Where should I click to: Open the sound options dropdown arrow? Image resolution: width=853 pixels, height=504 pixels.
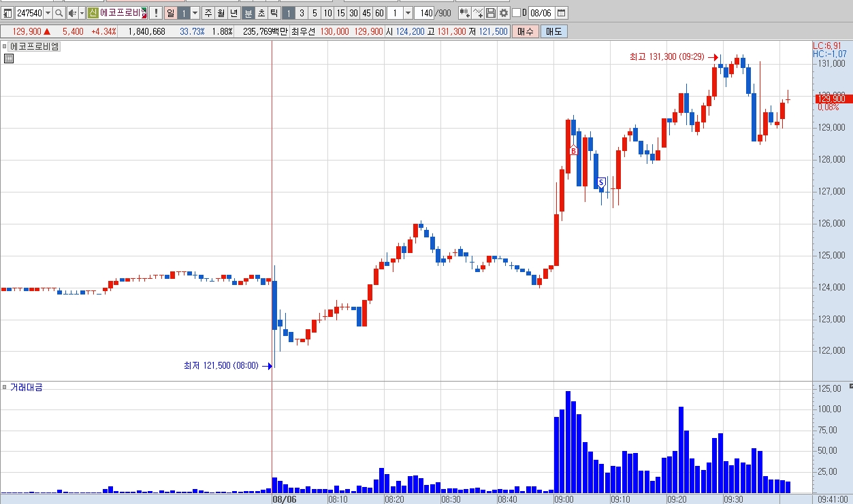pos(82,13)
